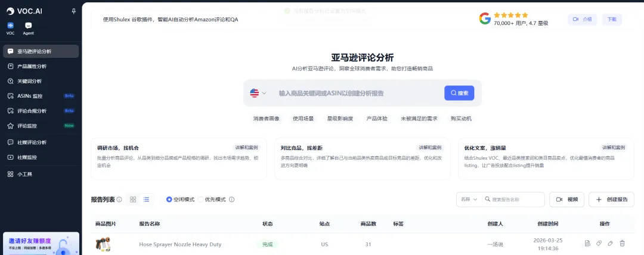Open 亚马逊评论分析 in the sidebar
Viewport: 644px width, 255px height.
click(x=41, y=51)
